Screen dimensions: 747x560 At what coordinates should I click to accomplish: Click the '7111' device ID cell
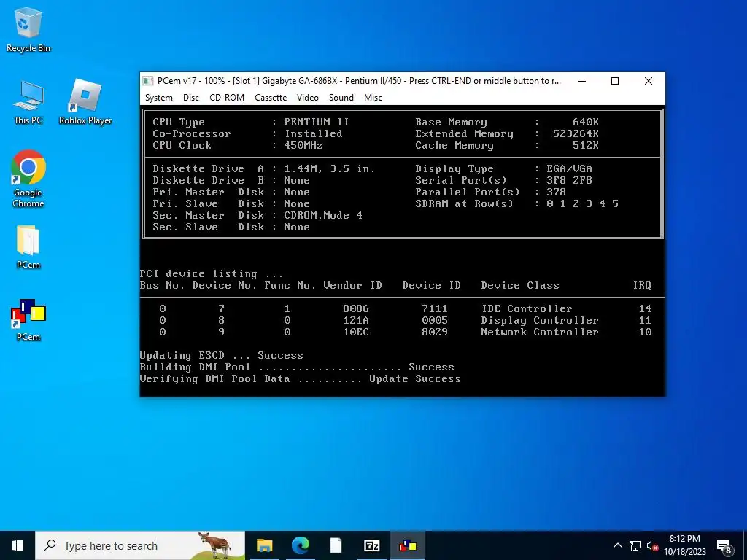coord(435,308)
